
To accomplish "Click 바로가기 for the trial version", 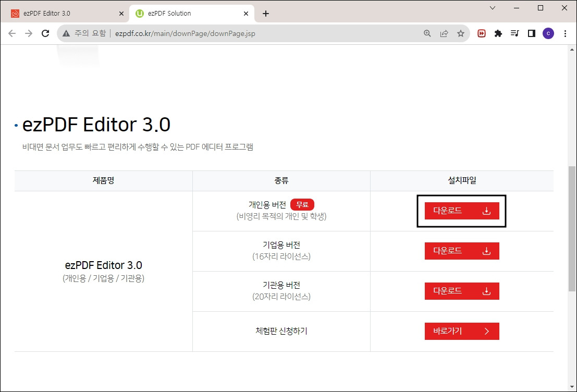I will pyautogui.click(x=461, y=331).
